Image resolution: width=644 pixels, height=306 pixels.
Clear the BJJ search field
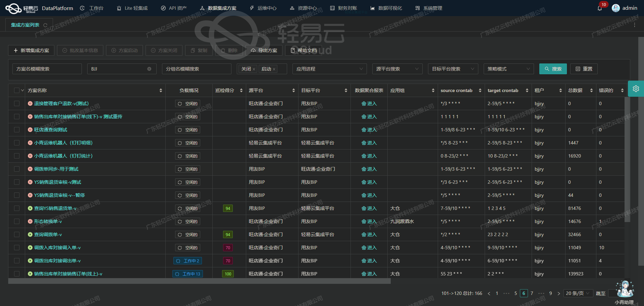pos(149,69)
